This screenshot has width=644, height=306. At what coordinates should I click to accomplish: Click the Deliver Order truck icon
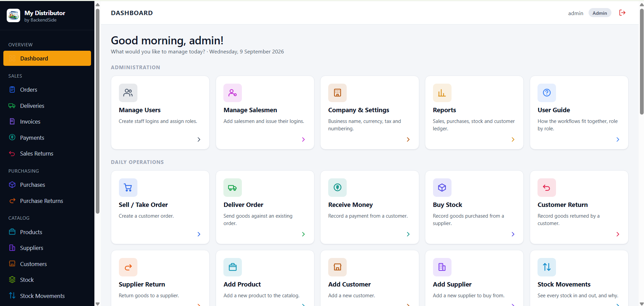tap(232, 187)
